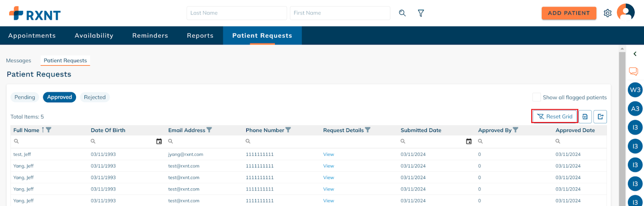Click the export grid icon
Screen dimensions: 644x206
click(x=600, y=116)
